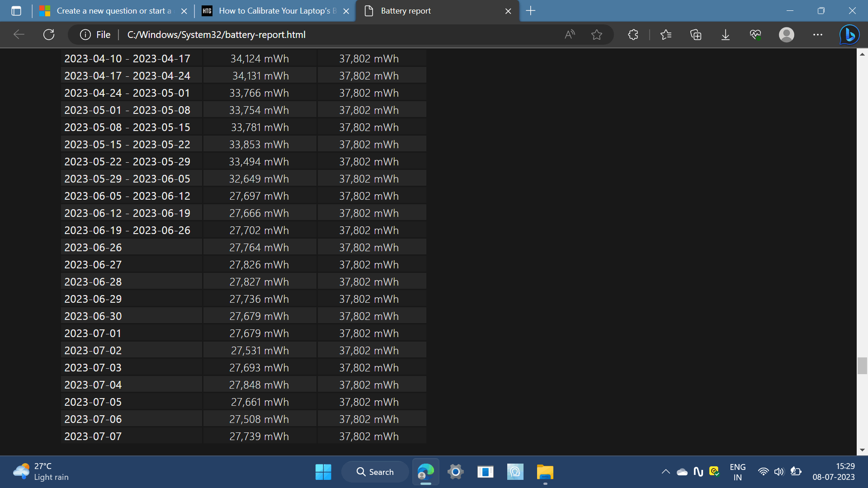Add page to favorites star icon
This screenshot has width=868, height=488.
pyautogui.click(x=597, y=35)
